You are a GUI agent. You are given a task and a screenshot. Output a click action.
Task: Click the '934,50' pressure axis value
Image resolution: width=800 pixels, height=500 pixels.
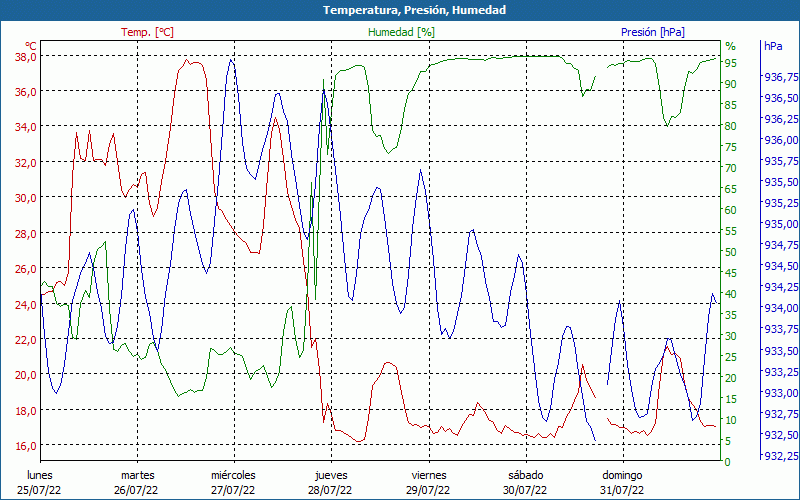coord(781,266)
